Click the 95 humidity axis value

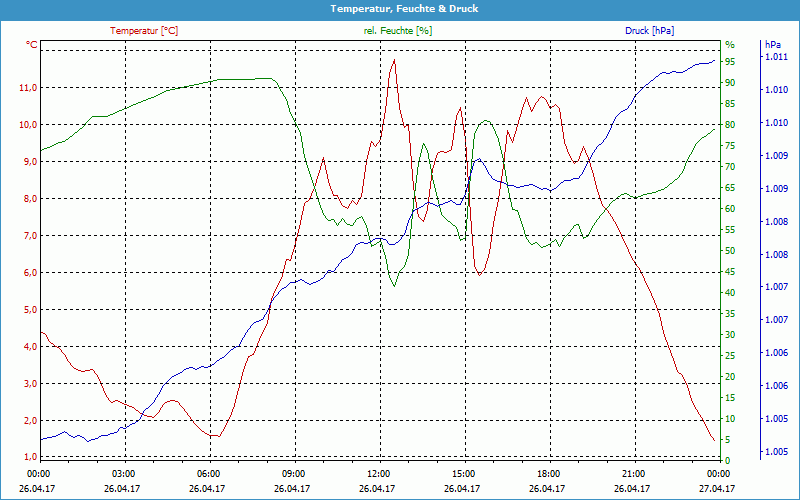[730, 61]
